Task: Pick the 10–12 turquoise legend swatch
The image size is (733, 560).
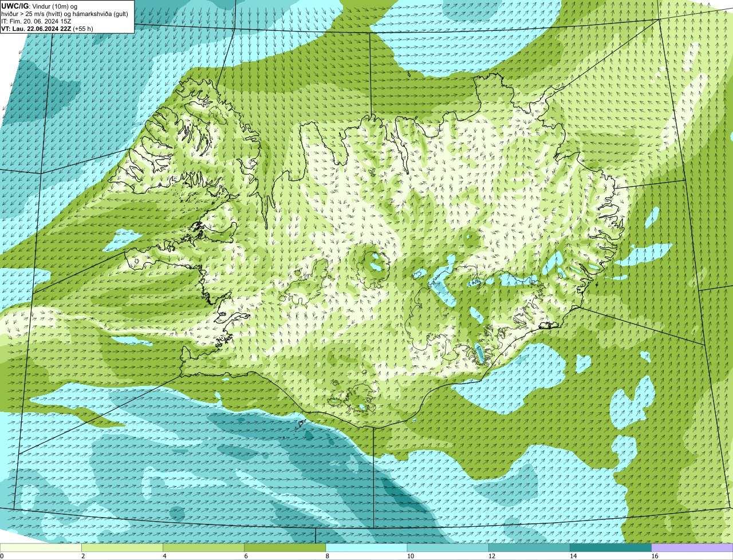Action: point(448,548)
